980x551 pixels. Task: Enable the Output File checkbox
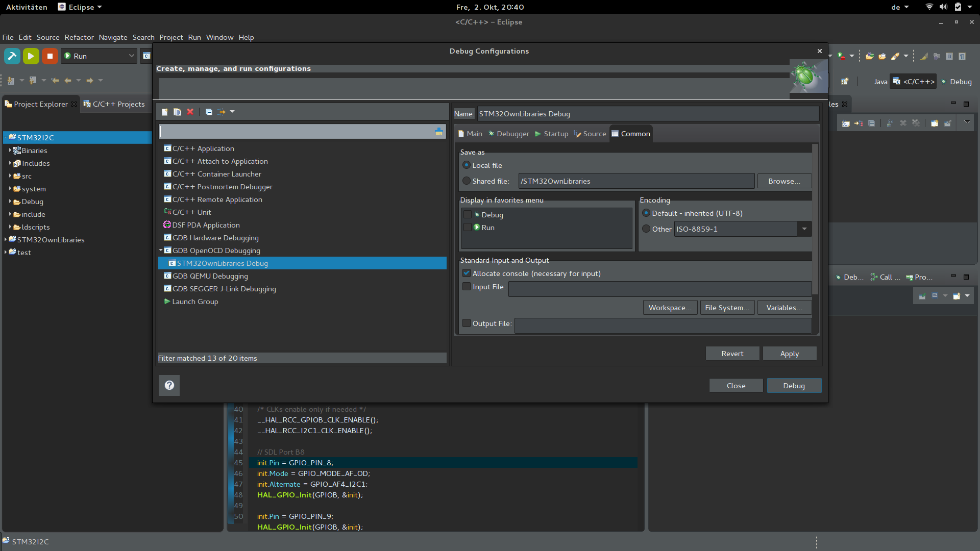coord(467,323)
